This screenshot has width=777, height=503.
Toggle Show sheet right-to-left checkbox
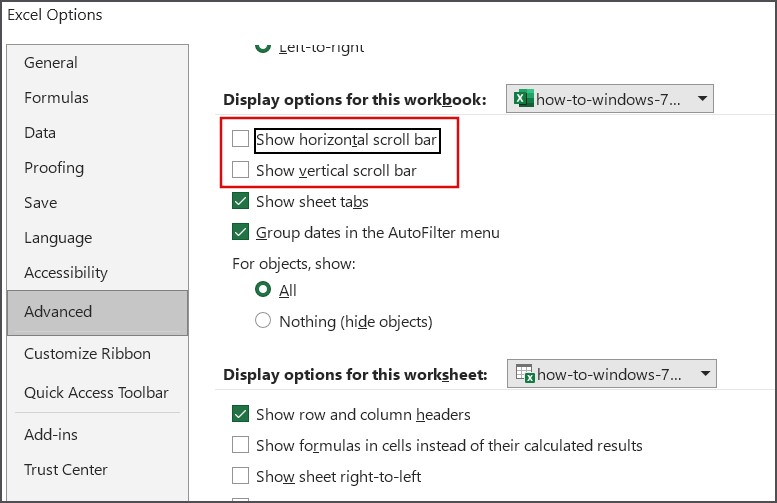click(240, 475)
